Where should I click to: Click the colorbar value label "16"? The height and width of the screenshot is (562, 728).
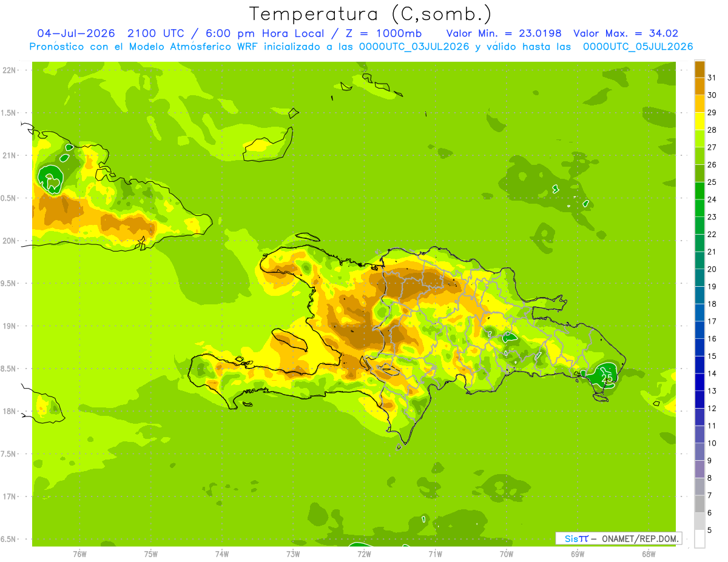[x=712, y=338]
